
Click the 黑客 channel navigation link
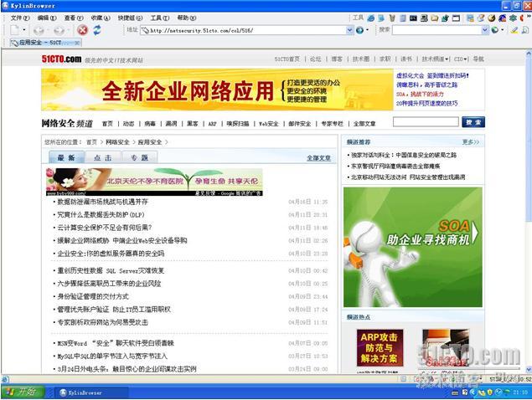pyautogui.click(x=193, y=124)
